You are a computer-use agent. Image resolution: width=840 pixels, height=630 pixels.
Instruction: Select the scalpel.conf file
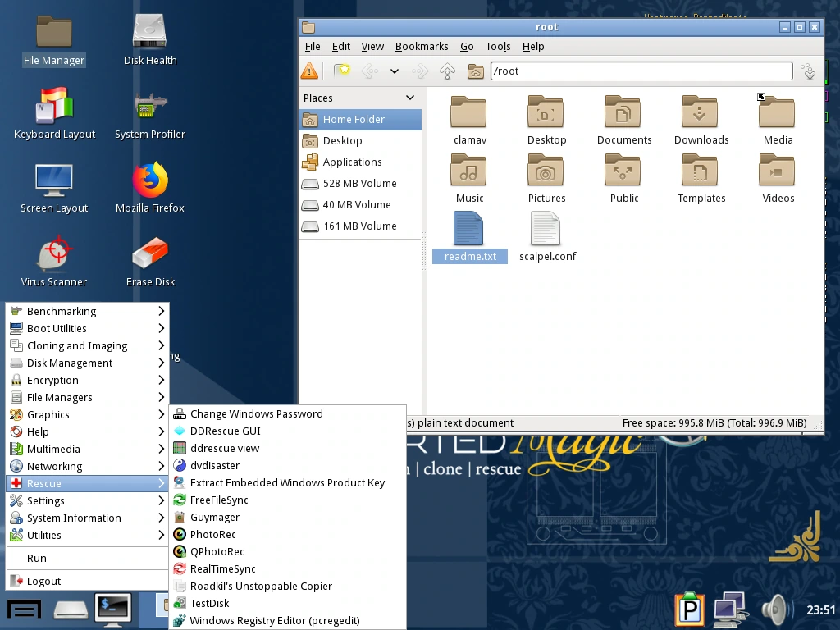coord(547,237)
